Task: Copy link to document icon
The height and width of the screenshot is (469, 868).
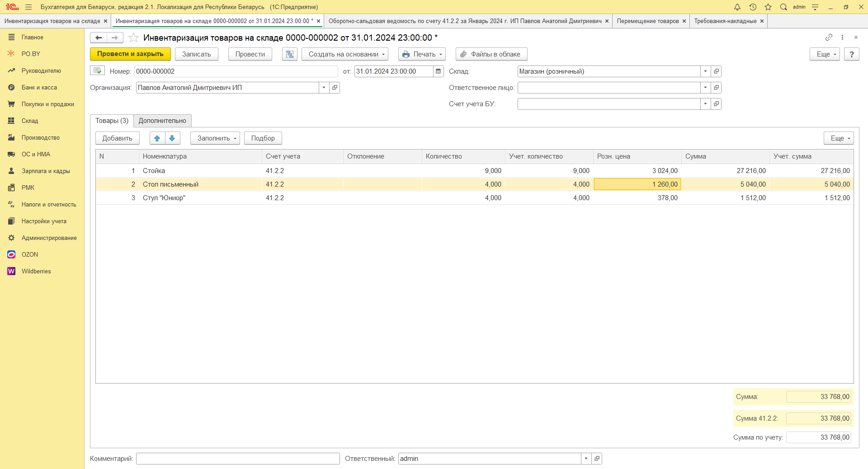Action: (829, 38)
